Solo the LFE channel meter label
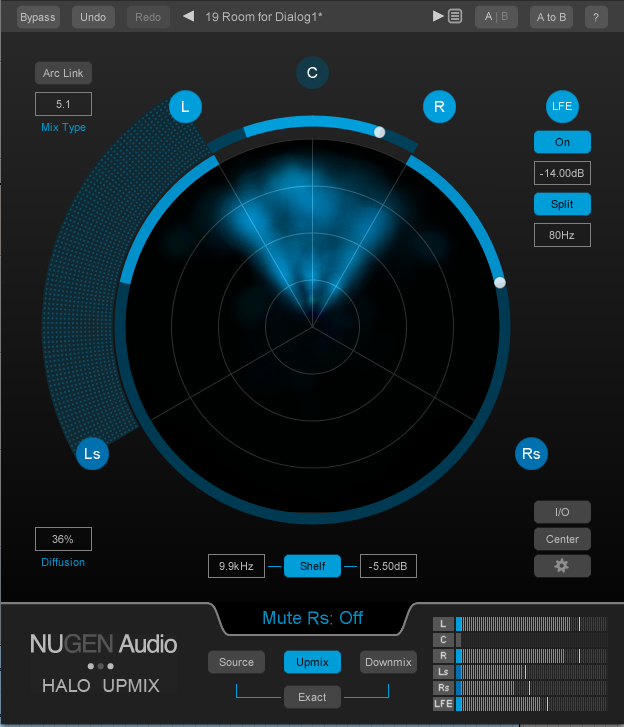Image resolution: width=624 pixels, height=727 pixels. (x=443, y=704)
